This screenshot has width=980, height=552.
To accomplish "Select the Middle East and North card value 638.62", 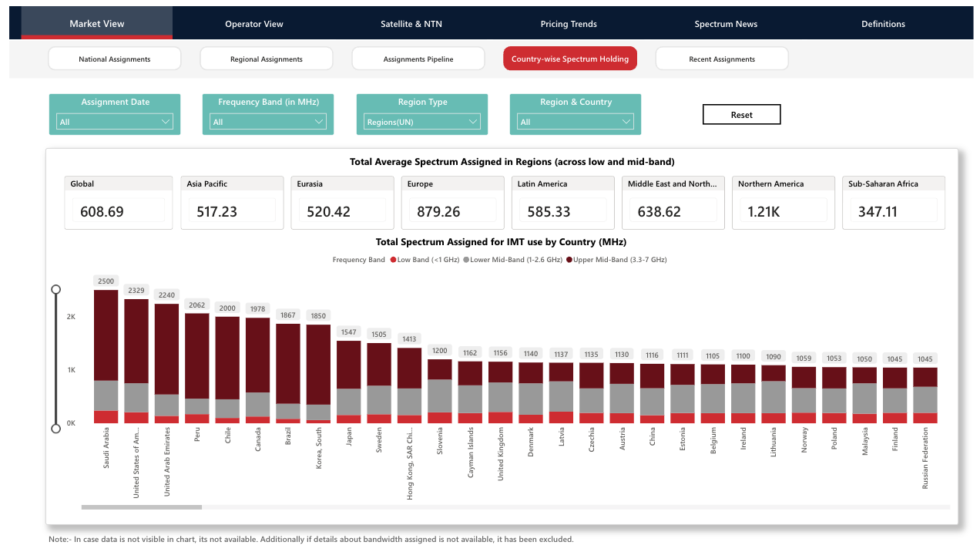I will tap(659, 211).
